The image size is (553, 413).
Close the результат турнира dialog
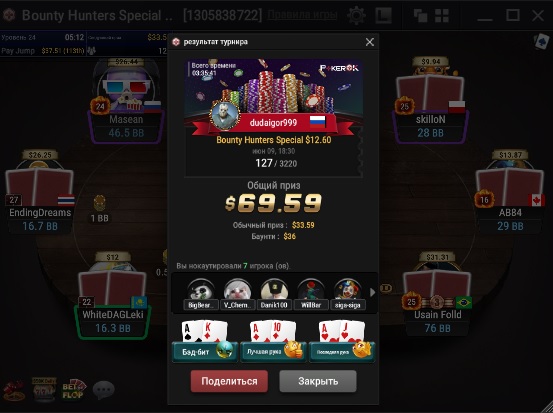370,42
